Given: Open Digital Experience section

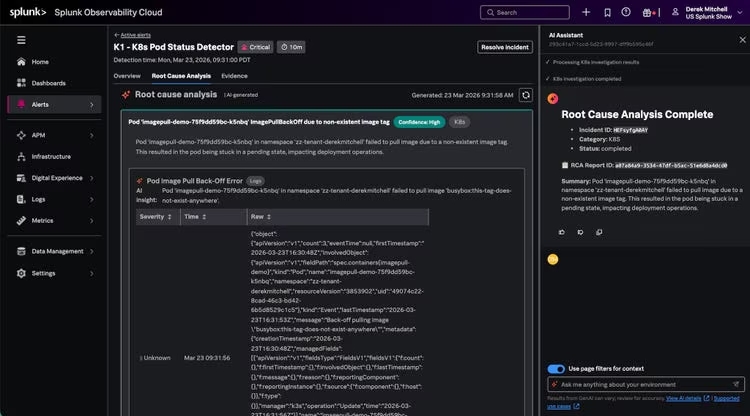Looking at the screenshot, I should pos(55,178).
